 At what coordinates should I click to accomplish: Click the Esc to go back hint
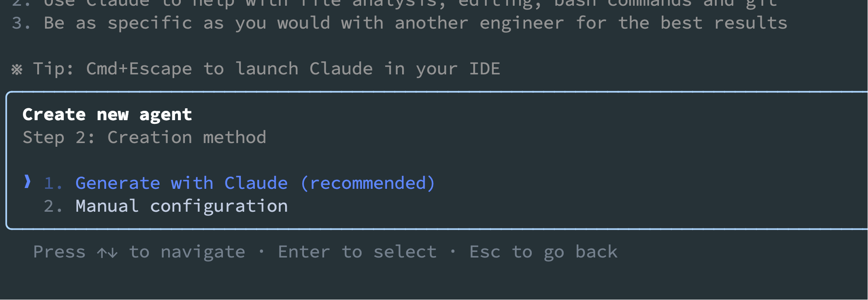click(x=544, y=252)
